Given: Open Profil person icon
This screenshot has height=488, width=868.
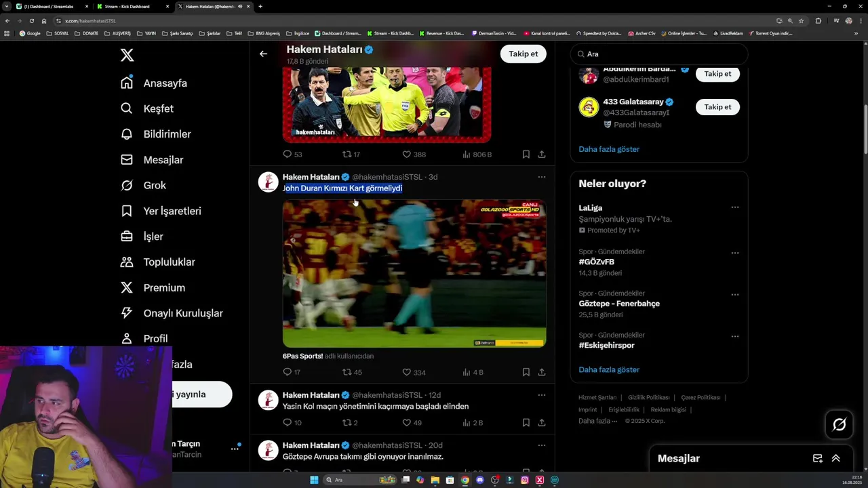Looking at the screenshot, I should pos(127,338).
